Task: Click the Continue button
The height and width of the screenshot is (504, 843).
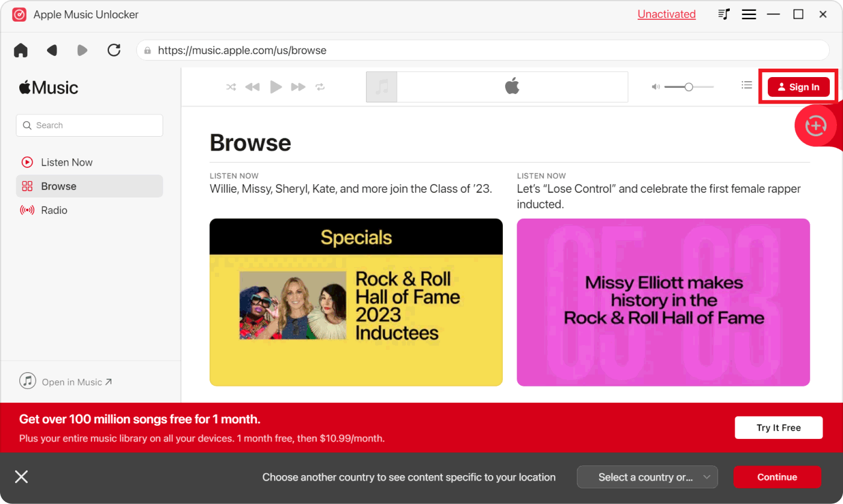Action: [777, 477]
